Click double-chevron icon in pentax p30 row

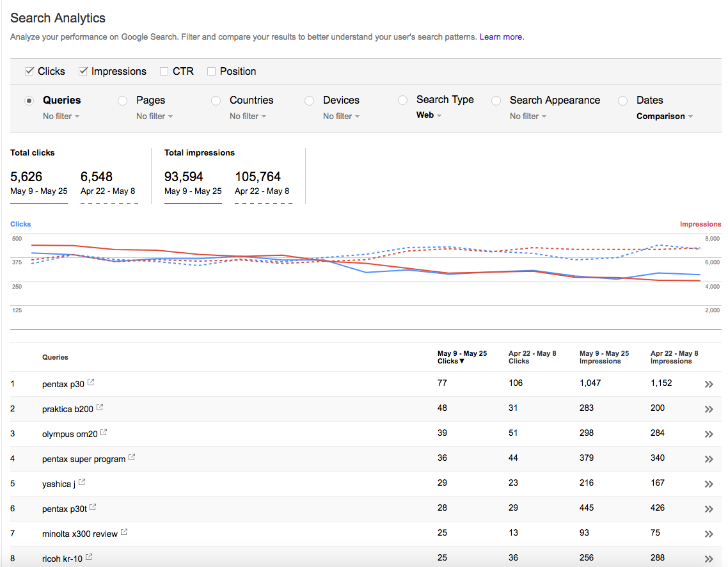tap(709, 385)
